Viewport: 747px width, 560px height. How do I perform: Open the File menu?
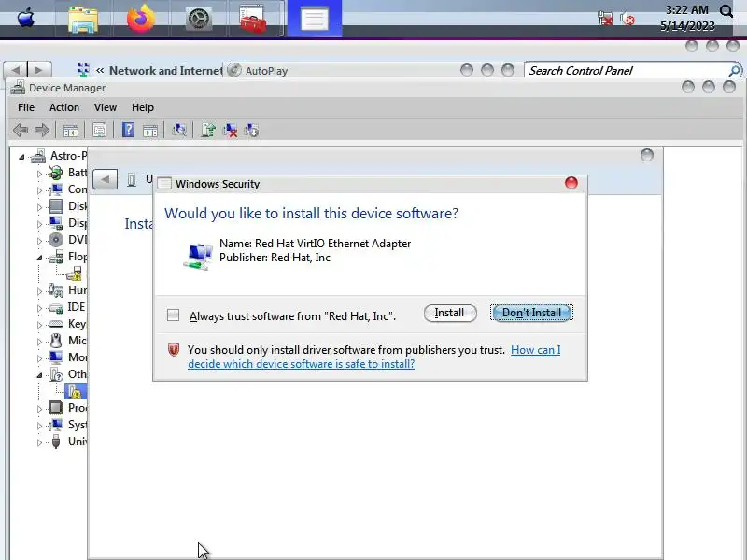[x=26, y=107]
